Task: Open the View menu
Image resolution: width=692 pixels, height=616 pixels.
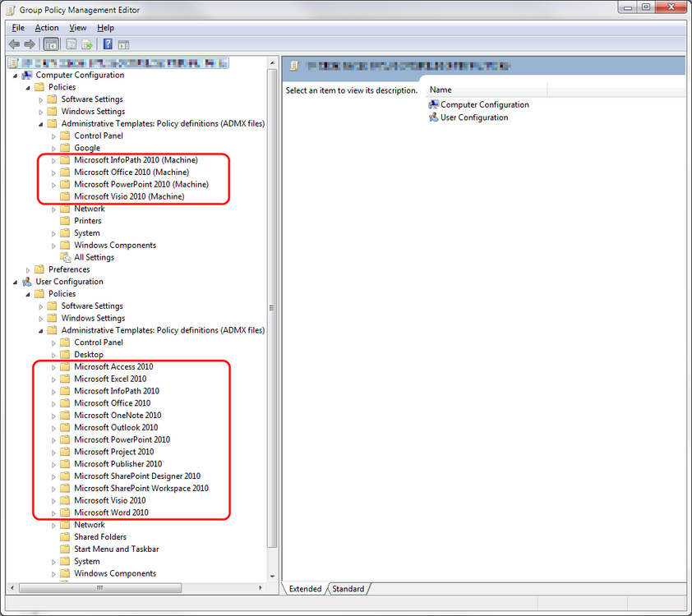Action: 78,28
